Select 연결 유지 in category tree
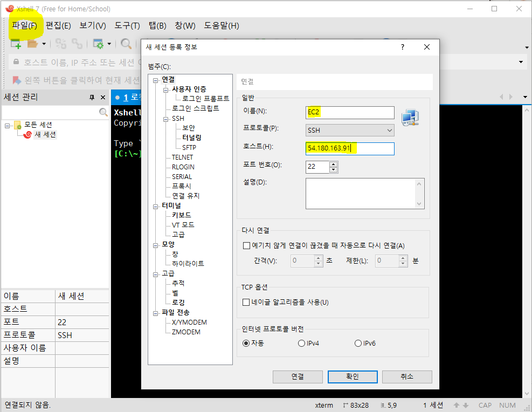 point(185,196)
